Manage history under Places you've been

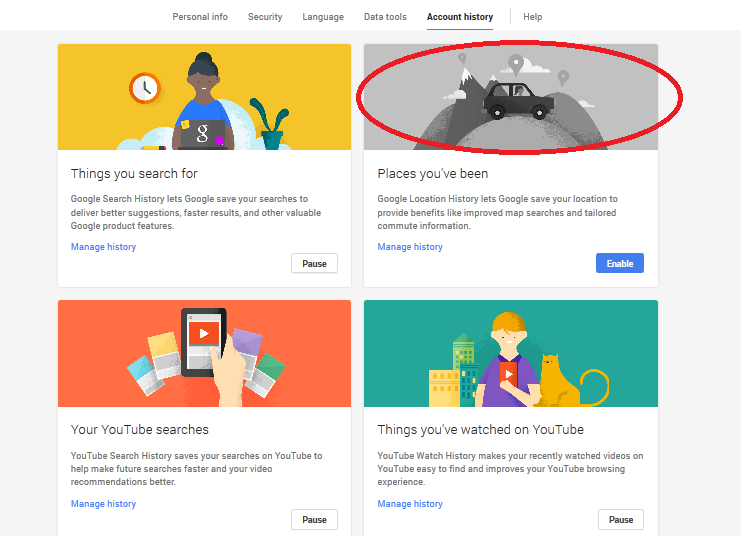pyautogui.click(x=410, y=247)
